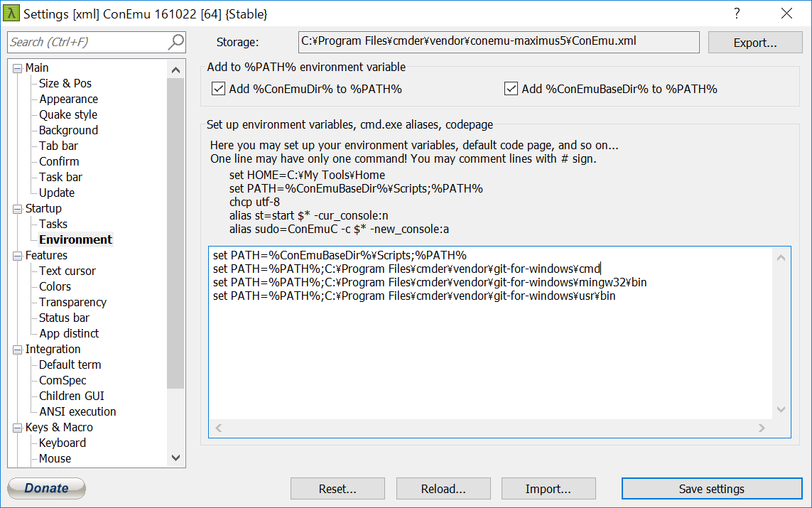
Task: Click the ConEmu lambda title icon
Action: point(11,13)
